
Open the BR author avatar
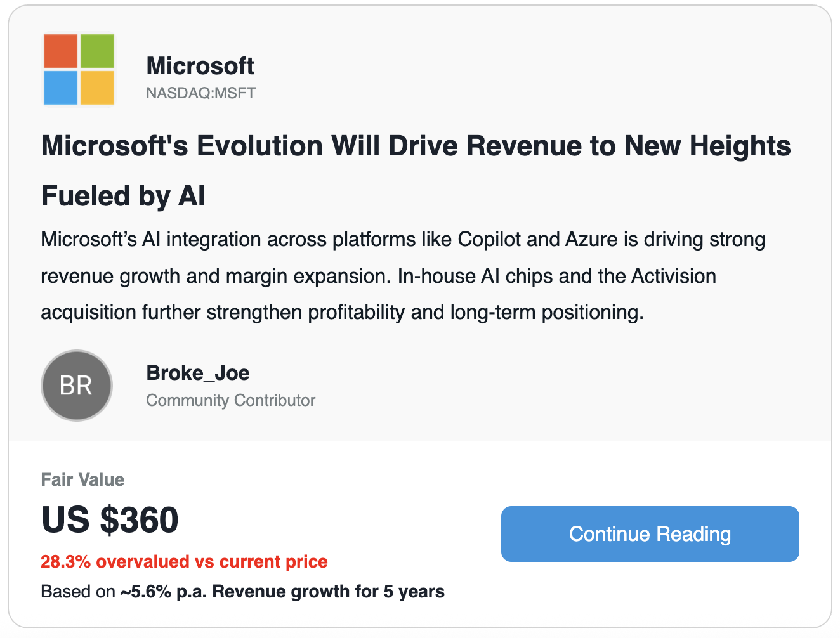[x=77, y=386]
